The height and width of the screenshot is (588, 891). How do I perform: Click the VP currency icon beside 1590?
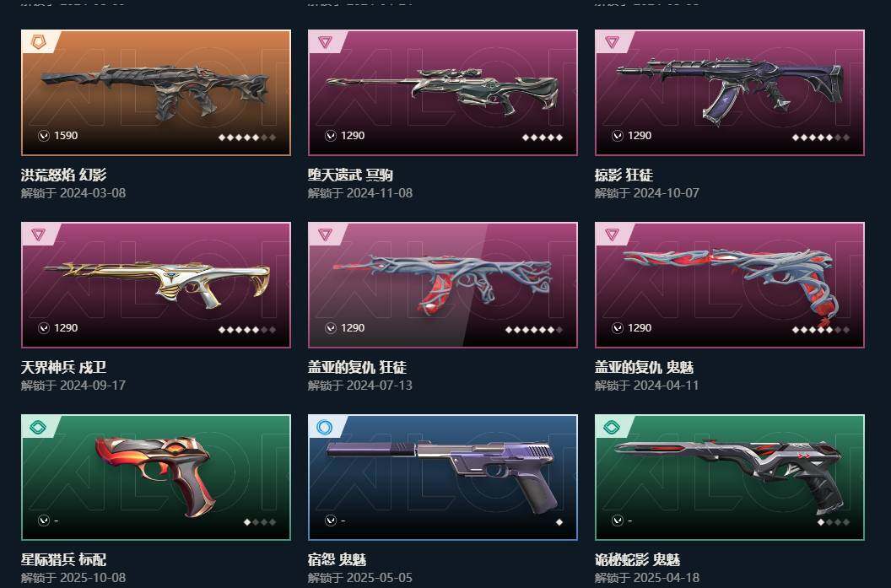[x=44, y=136]
